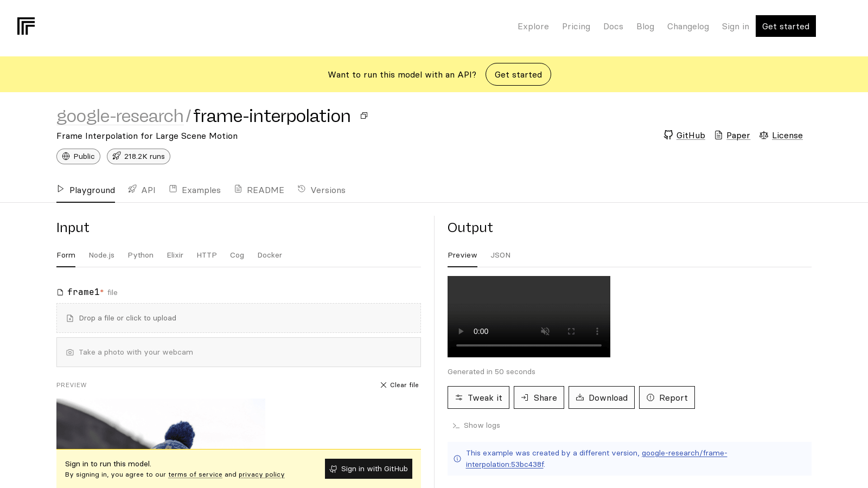
Task: Clear the frame1 file
Action: coord(399,385)
